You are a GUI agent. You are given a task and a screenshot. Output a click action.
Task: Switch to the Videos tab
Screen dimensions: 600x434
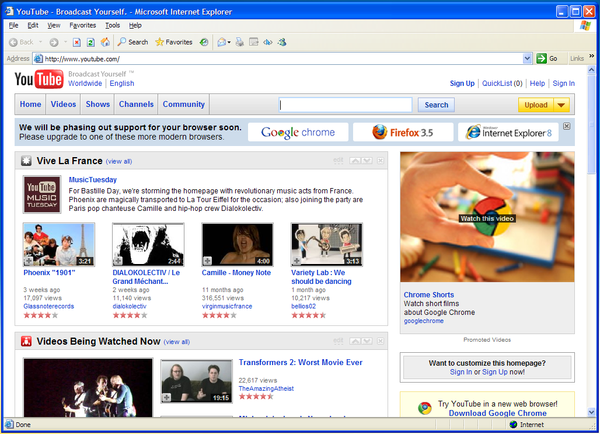63,104
